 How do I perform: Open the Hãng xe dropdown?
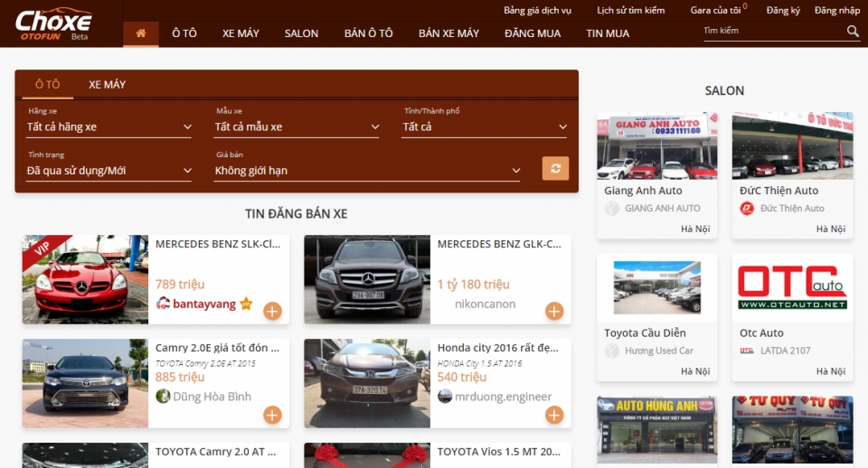(109, 126)
